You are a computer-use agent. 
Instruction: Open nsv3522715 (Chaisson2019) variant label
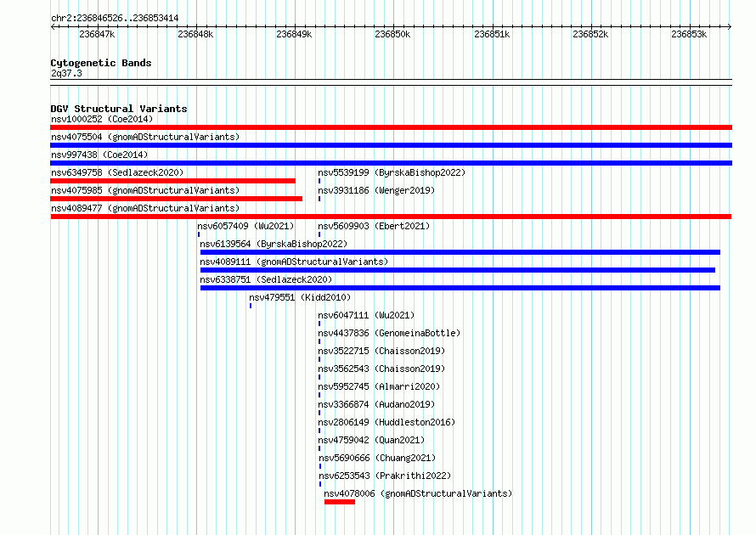click(x=381, y=351)
